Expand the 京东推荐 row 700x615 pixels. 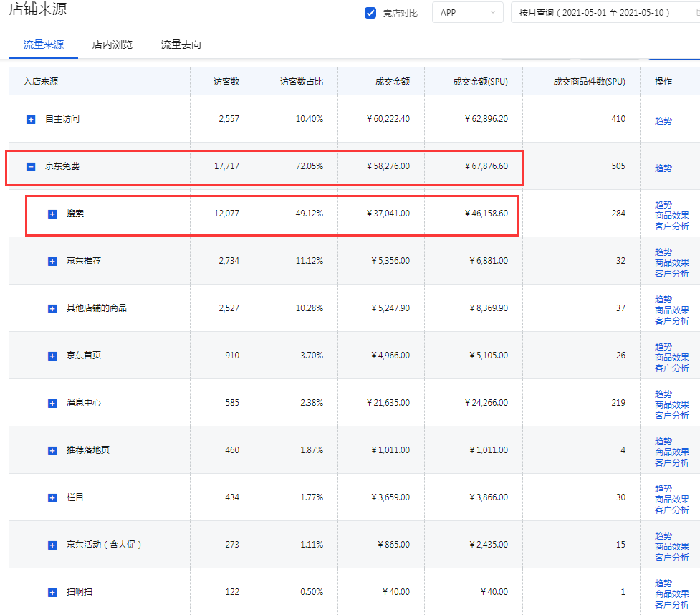pyautogui.click(x=52, y=262)
